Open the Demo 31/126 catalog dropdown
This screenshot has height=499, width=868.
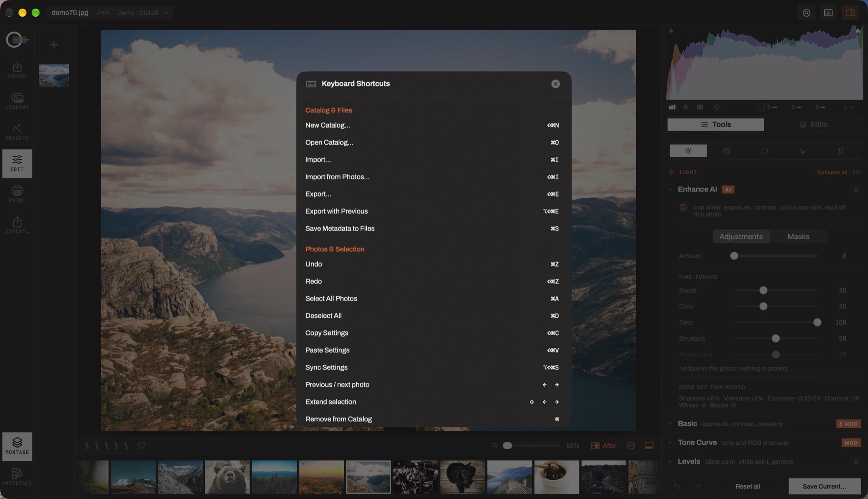(142, 13)
